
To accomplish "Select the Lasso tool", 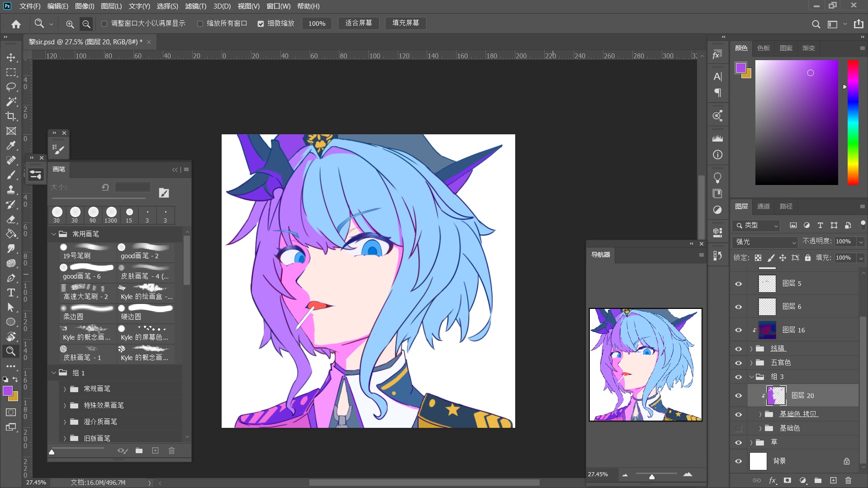I will click(x=11, y=87).
